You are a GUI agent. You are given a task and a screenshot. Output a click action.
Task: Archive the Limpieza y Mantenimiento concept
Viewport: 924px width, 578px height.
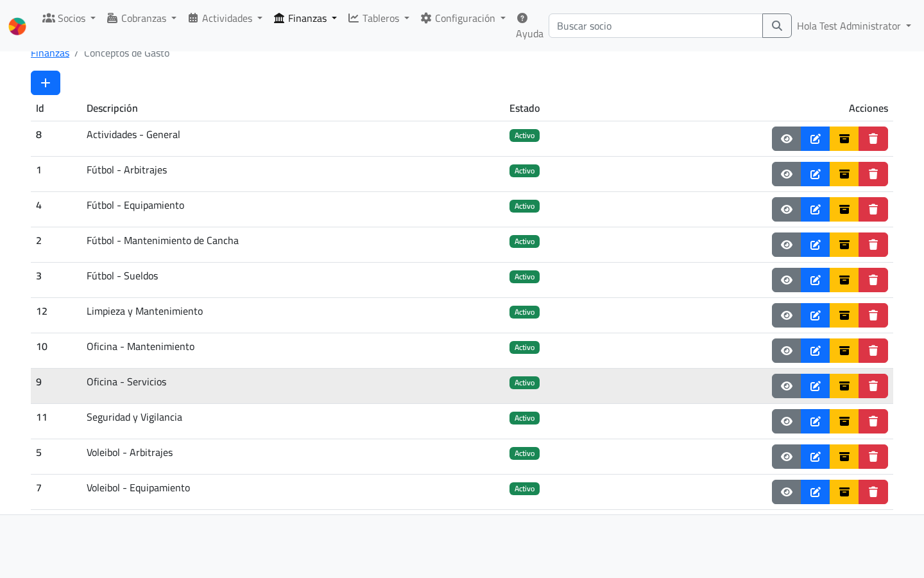844,315
